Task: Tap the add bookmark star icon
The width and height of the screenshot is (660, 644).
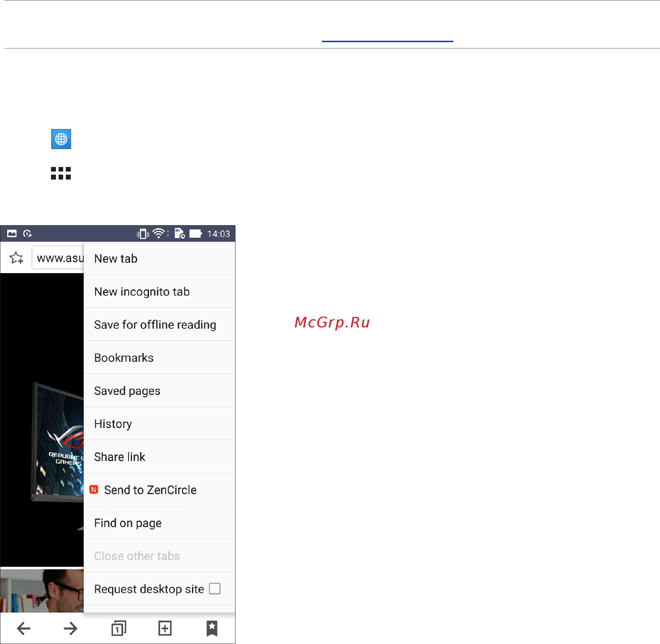Action: coord(16,258)
